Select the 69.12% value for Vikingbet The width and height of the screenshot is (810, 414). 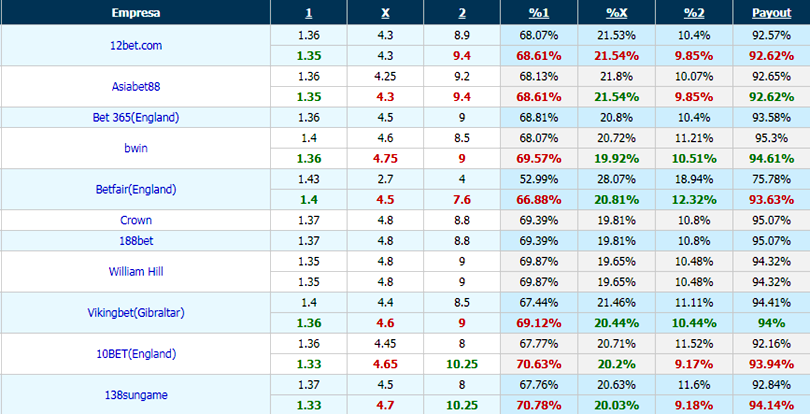pos(539,324)
